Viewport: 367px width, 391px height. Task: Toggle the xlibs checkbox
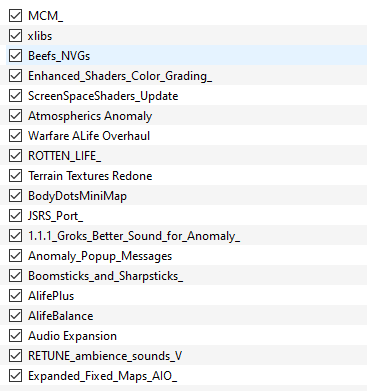[x=15, y=36]
